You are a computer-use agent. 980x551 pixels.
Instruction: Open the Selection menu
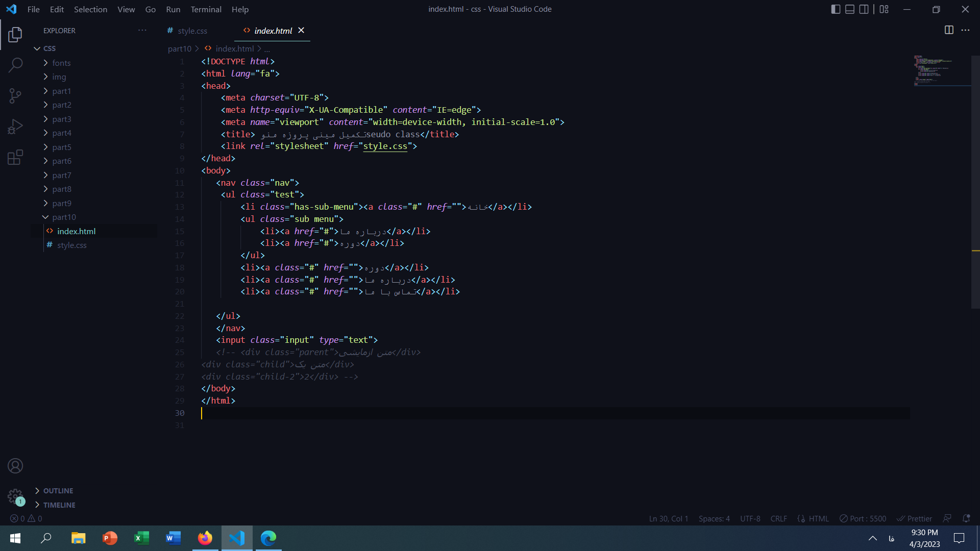(90, 9)
